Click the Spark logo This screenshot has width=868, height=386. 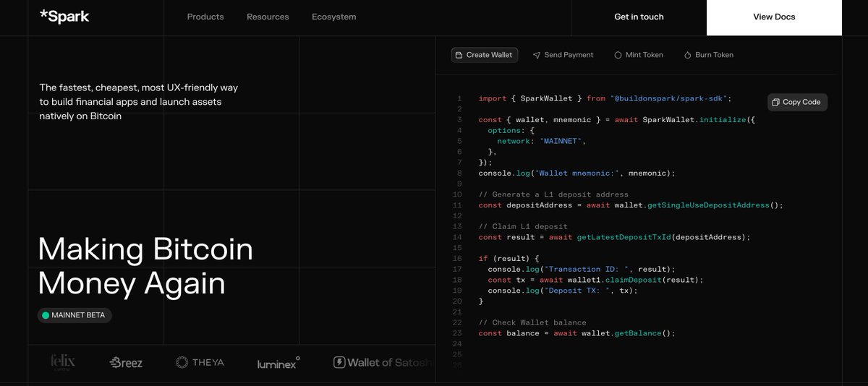coord(64,17)
